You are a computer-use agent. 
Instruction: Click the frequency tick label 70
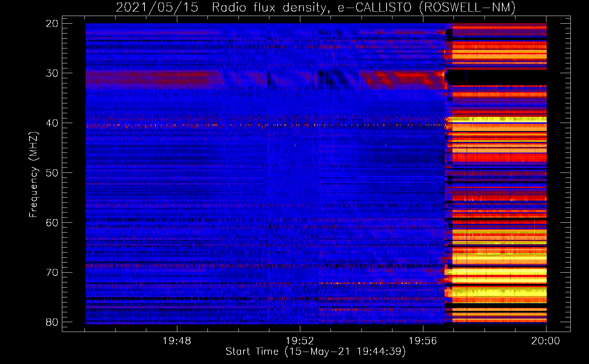52,273
